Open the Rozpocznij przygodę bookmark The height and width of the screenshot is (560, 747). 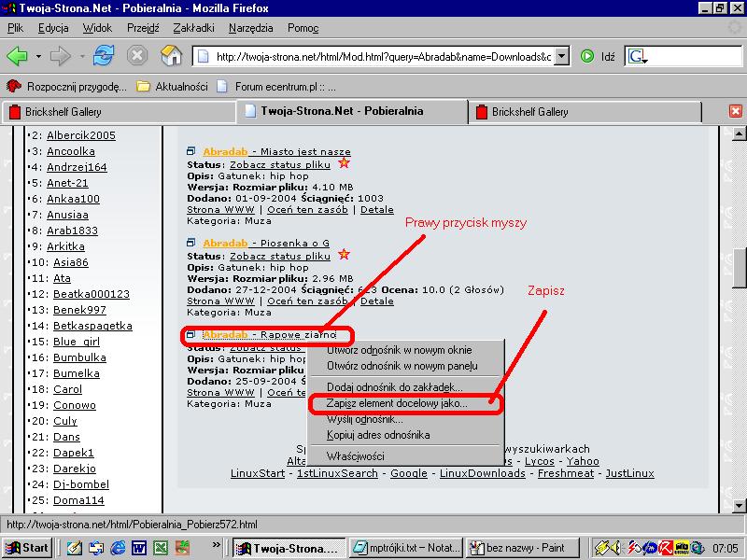66,87
